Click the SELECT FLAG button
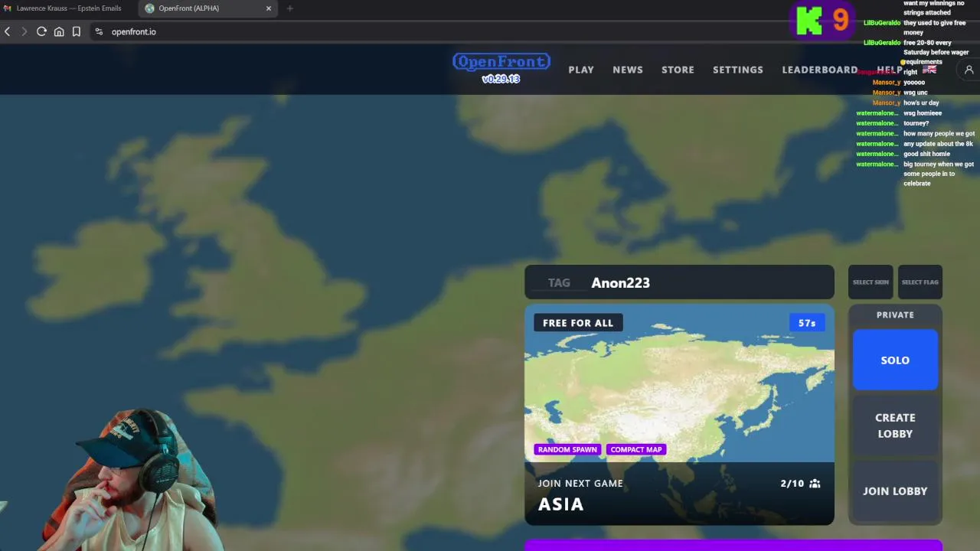The height and width of the screenshot is (551, 980). tap(920, 282)
